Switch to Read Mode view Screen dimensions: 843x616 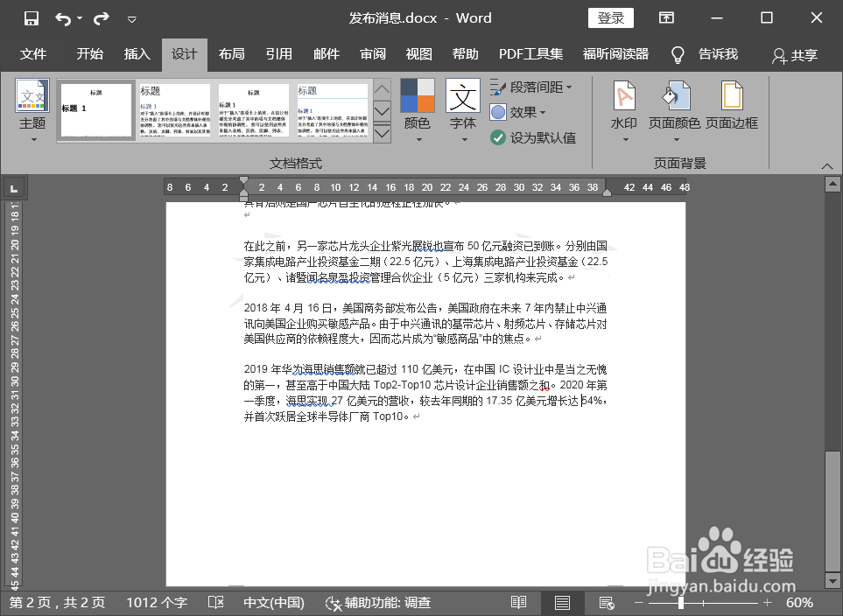point(519,603)
